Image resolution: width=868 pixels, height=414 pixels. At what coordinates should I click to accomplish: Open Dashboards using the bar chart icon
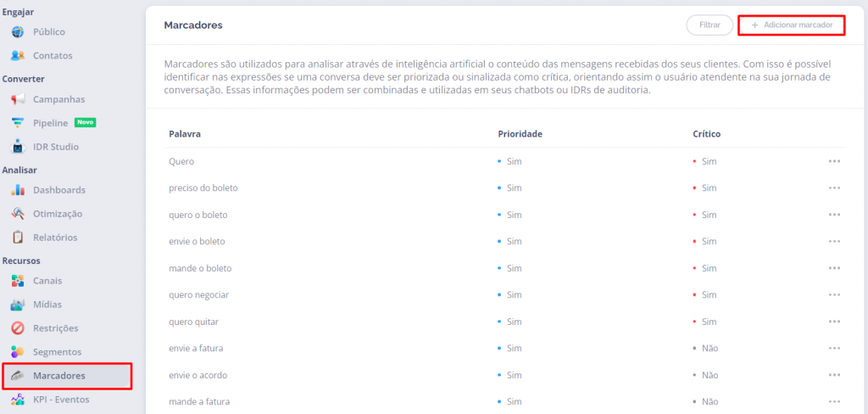point(18,190)
